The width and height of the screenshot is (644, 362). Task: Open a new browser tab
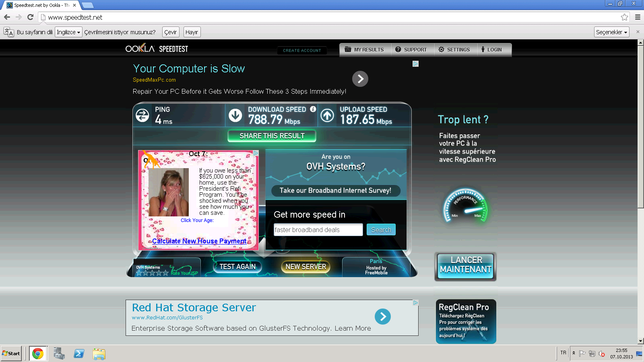pyautogui.click(x=88, y=5)
